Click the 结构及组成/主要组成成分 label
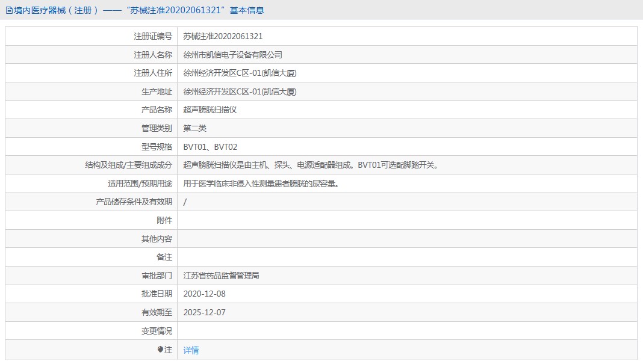Screen dimensions: 643x364 [129, 165]
